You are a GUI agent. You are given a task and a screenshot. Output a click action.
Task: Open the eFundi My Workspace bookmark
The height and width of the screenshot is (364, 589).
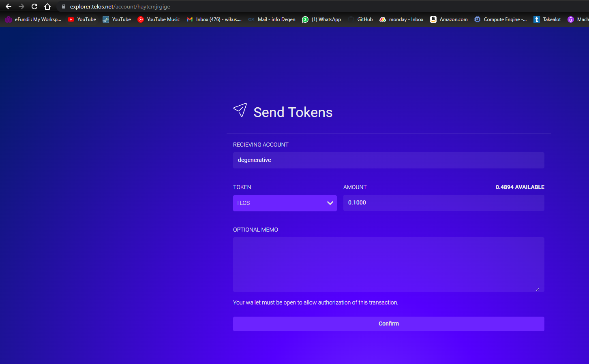tap(33, 19)
